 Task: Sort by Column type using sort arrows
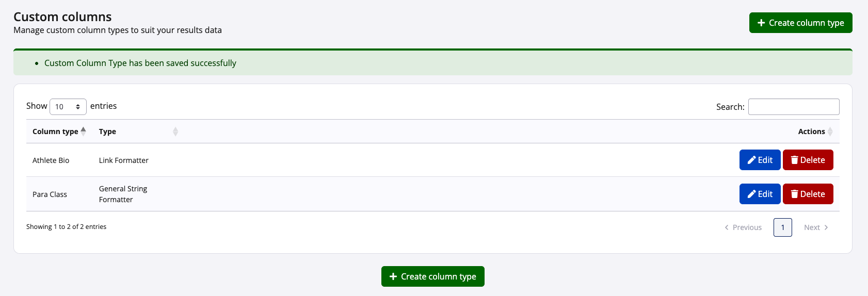tap(84, 131)
